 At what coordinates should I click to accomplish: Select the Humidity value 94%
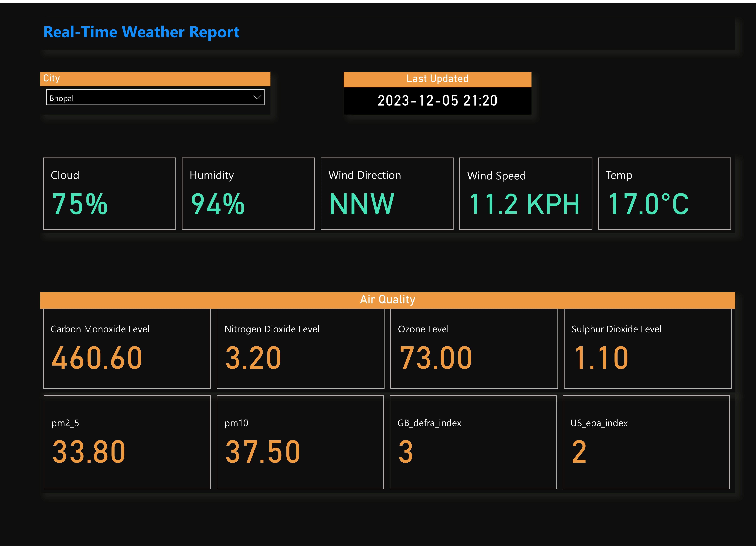[x=218, y=204]
